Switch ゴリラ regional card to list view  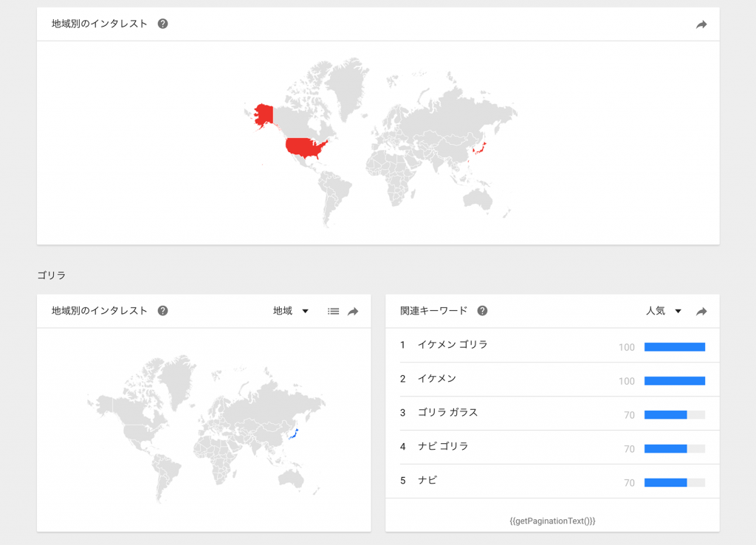coord(334,312)
